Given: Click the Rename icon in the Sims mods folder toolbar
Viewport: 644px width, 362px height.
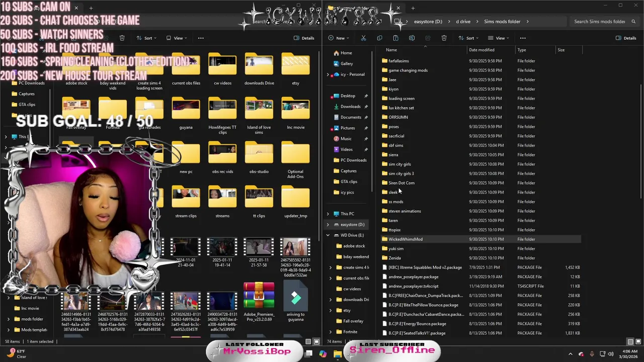Looking at the screenshot, I should coord(412,38).
